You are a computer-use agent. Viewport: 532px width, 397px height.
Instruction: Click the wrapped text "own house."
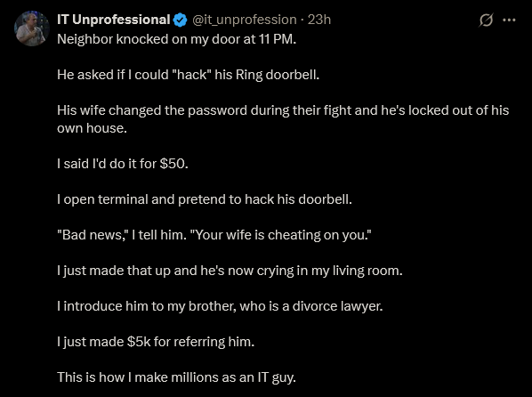pyautogui.click(x=92, y=128)
